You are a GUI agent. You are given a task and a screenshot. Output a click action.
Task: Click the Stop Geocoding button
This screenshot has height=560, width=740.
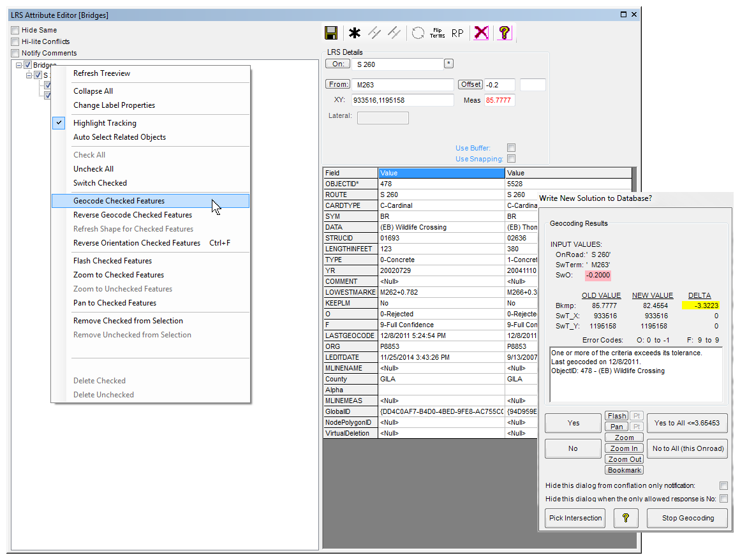[688, 518]
